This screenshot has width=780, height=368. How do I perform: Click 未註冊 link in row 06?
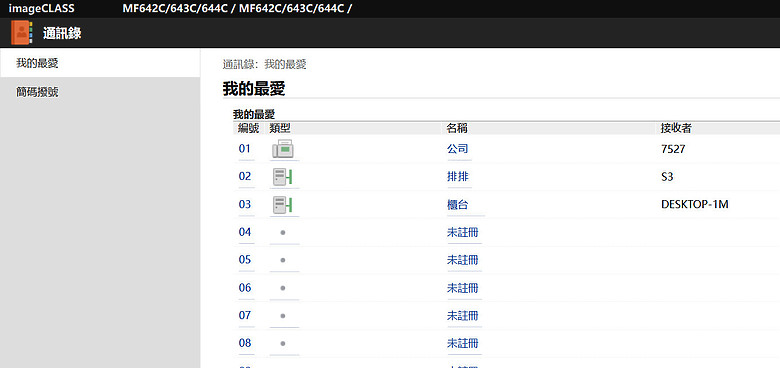463,288
